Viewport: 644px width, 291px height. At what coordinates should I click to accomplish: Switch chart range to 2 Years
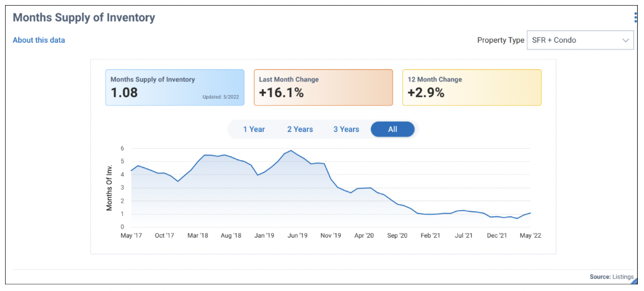coord(300,129)
